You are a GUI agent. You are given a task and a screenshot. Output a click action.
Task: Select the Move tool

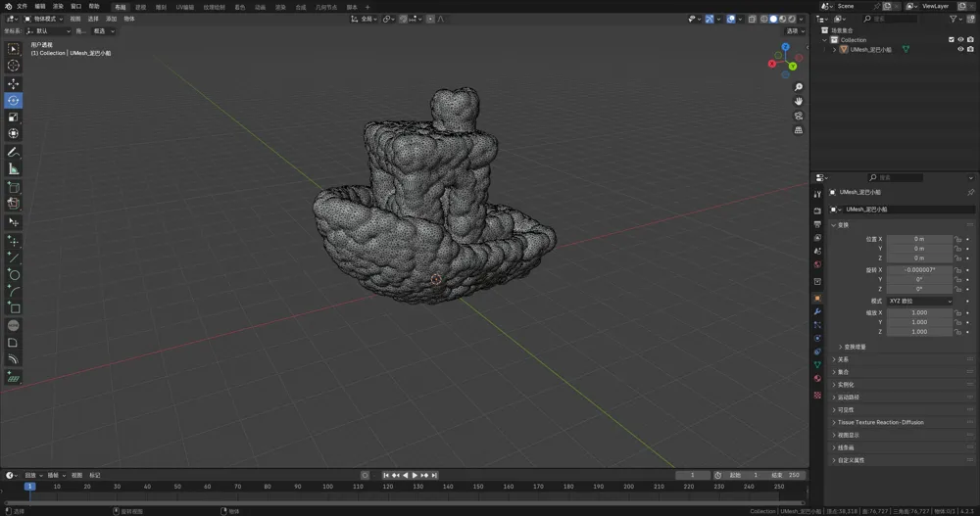(x=13, y=83)
